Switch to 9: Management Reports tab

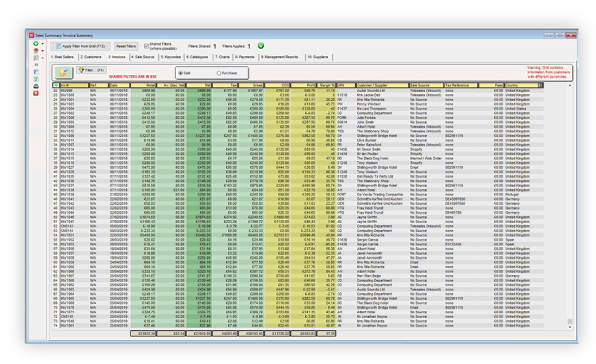[x=279, y=57]
